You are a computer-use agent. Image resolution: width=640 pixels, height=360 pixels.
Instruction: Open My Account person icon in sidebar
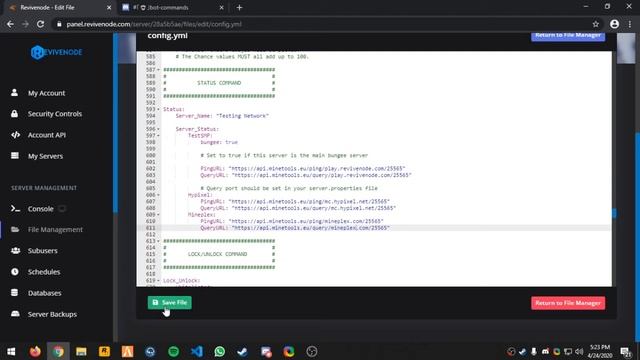[x=14, y=93]
